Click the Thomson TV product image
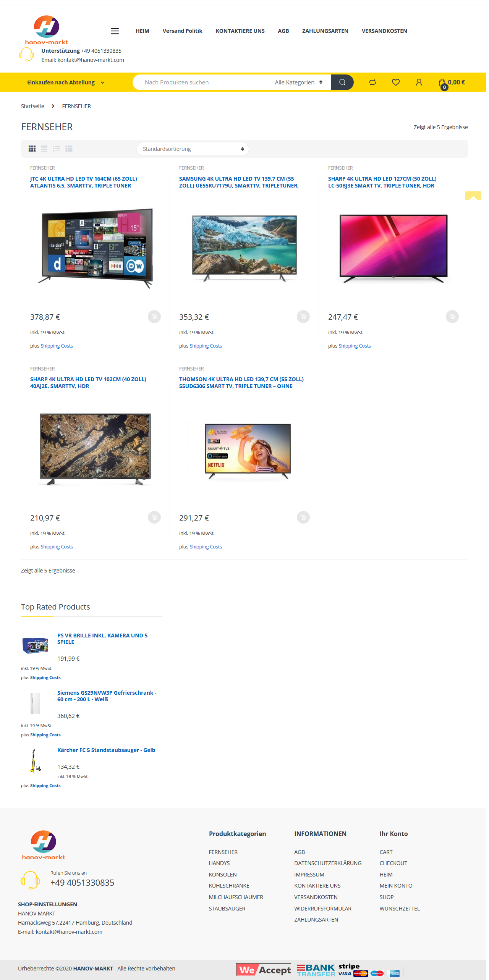This screenshot has height=980, width=489. tap(248, 451)
